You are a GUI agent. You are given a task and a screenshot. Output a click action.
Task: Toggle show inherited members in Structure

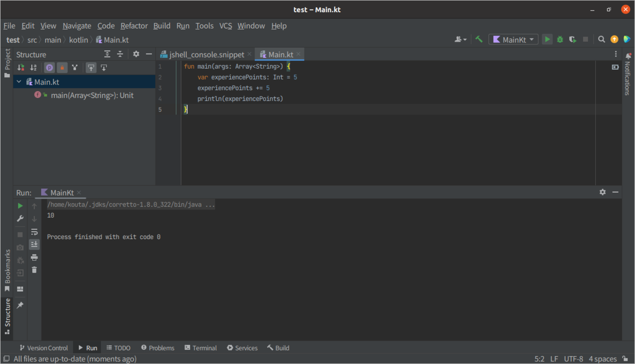(x=75, y=67)
